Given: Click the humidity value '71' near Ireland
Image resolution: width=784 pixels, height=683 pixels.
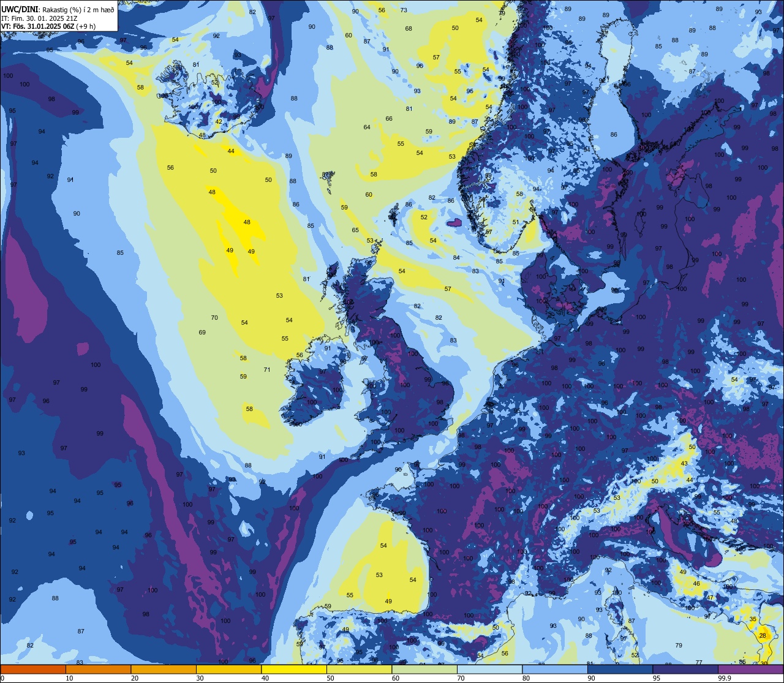Looking at the screenshot, I should tap(267, 370).
